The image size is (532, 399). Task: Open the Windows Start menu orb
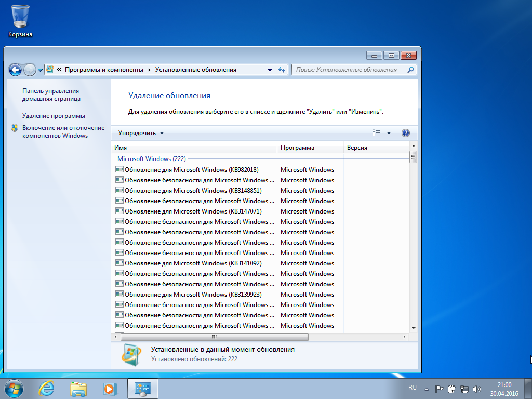point(14,389)
